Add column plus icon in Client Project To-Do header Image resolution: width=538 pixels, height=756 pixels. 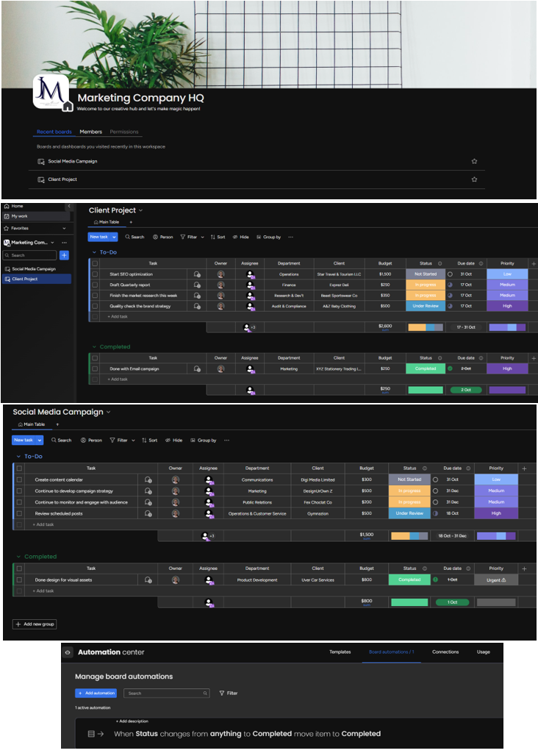[533, 264]
